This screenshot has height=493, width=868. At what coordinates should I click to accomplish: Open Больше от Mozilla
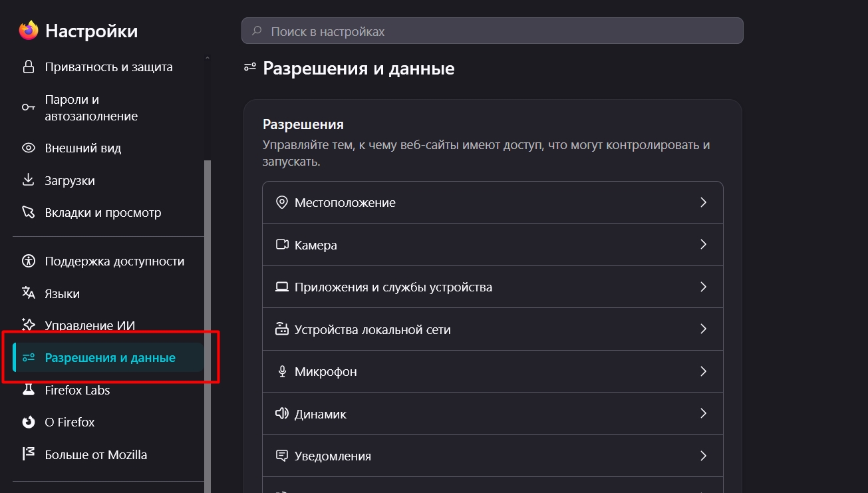[x=108, y=454]
